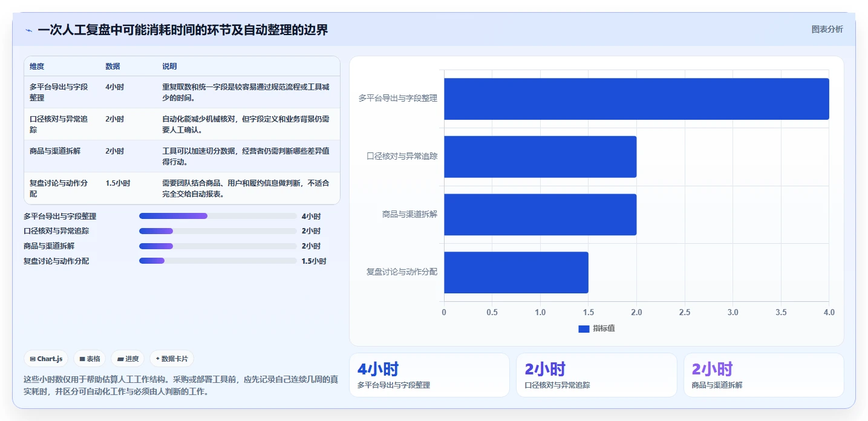Click x-axis tick 4.0
Image resolution: width=868 pixels, height=421 pixels.
pyautogui.click(x=829, y=312)
